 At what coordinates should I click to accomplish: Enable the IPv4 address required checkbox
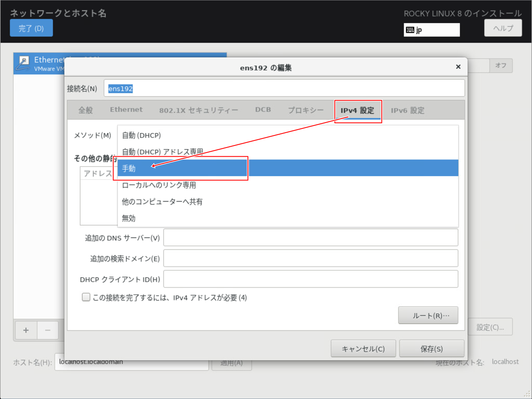coord(86,297)
